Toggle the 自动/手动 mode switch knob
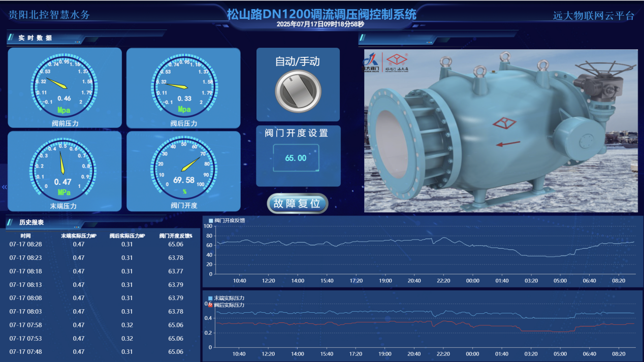 pyautogui.click(x=299, y=89)
